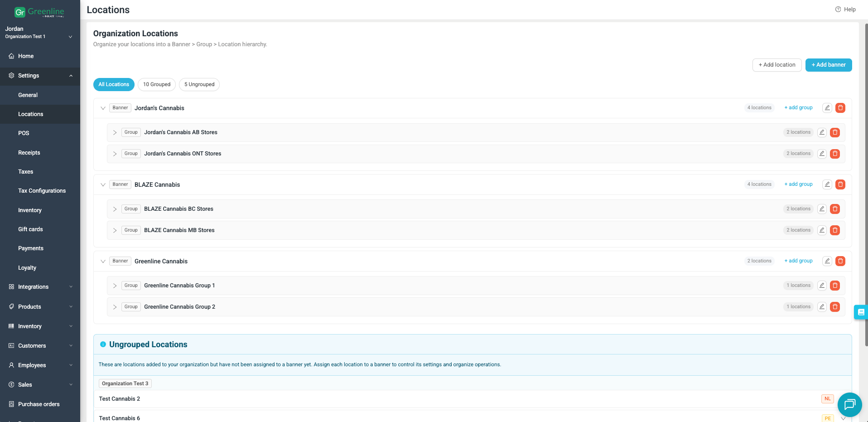Edit the Greenline Cannabis banner
868x422 pixels.
click(x=827, y=261)
